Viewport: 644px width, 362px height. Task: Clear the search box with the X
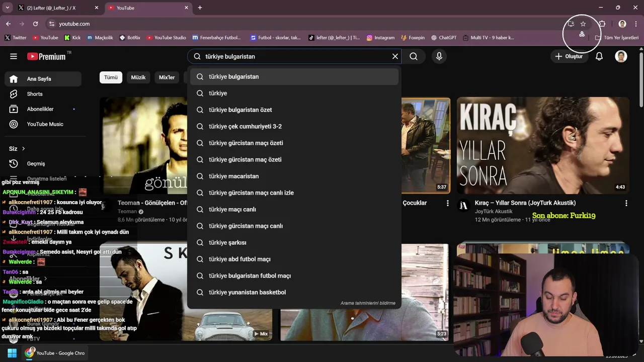click(395, 56)
